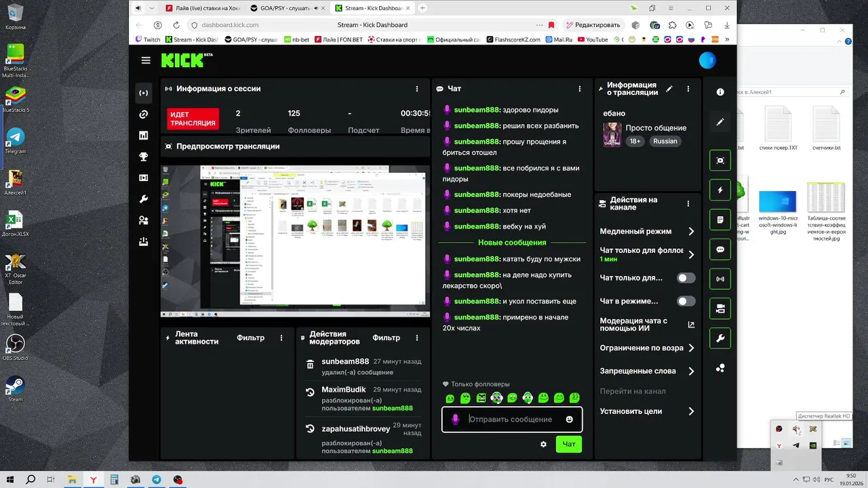This screenshot has width=868, height=488.
Task: Insert the angry square green emote
Action: [x=481, y=398]
